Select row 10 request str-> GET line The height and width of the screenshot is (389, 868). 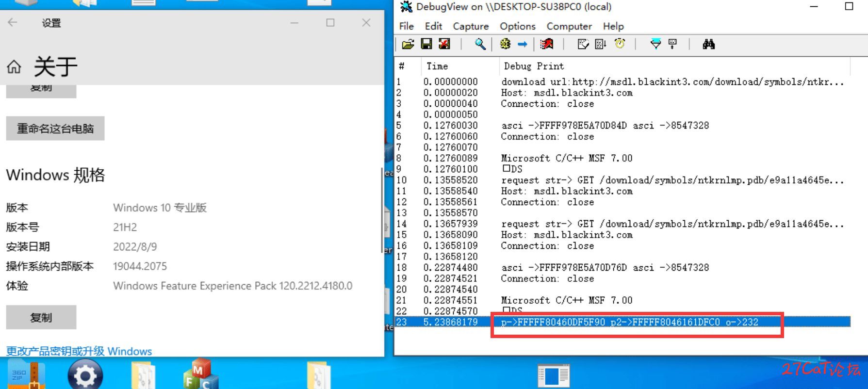coord(623,180)
